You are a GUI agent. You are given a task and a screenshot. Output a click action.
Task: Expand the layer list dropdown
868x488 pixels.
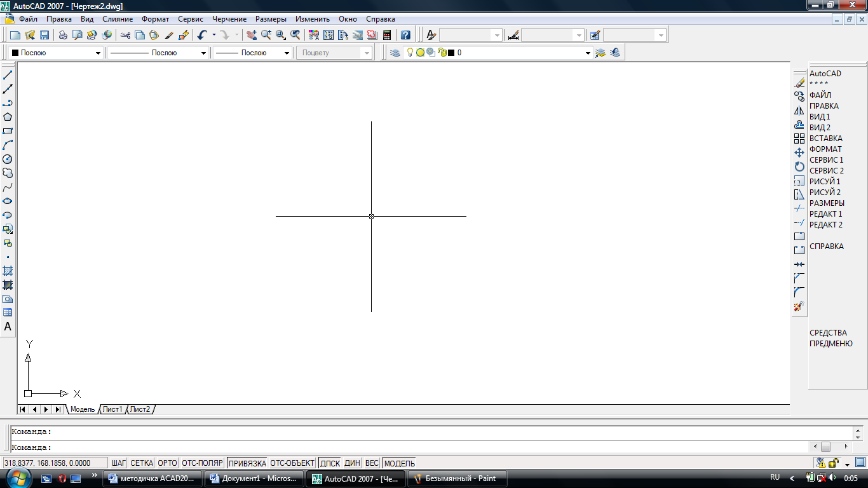[x=588, y=53]
